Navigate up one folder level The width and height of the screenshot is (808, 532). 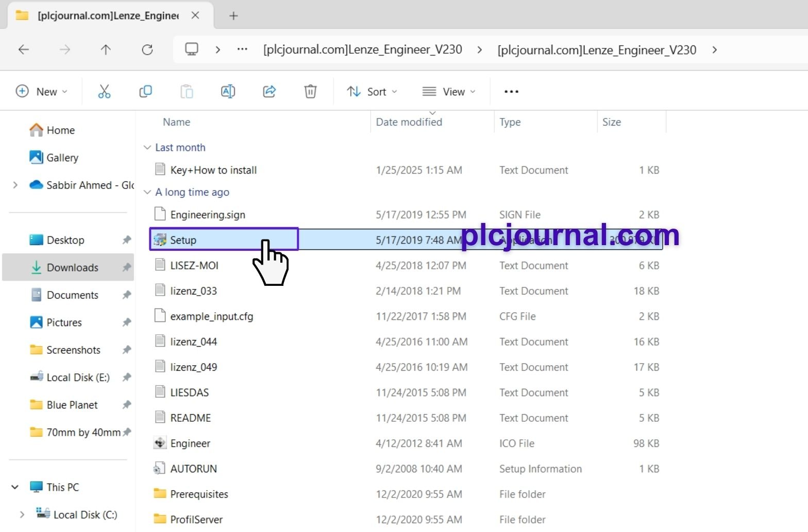pos(106,49)
